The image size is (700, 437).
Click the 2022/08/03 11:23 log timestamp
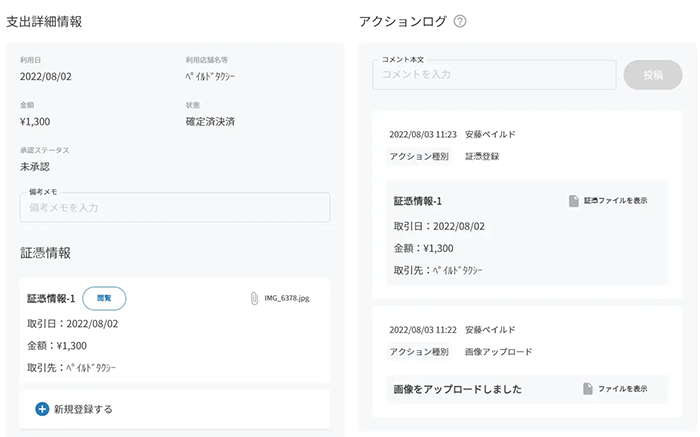pyautogui.click(x=423, y=134)
